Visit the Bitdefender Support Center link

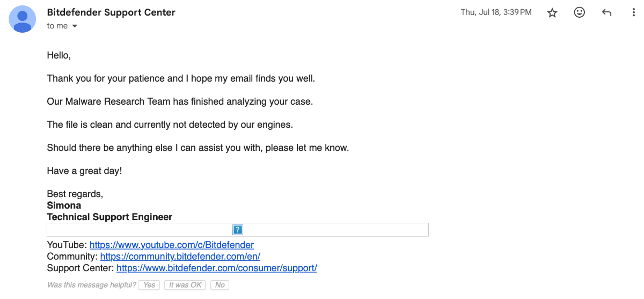[x=216, y=268]
